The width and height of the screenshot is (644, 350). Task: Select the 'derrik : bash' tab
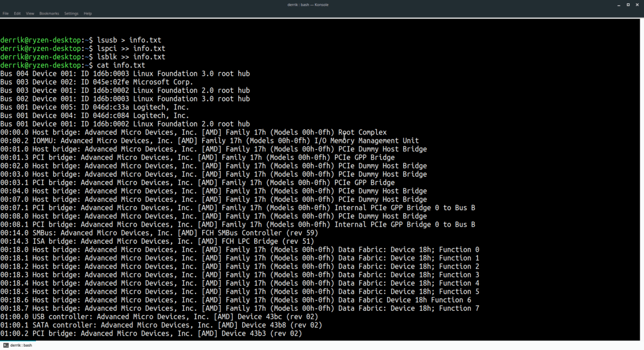[x=18, y=345]
